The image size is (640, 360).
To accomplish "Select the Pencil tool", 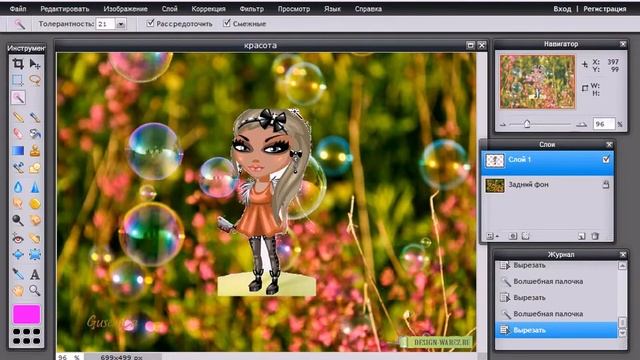I will [18, 117].
